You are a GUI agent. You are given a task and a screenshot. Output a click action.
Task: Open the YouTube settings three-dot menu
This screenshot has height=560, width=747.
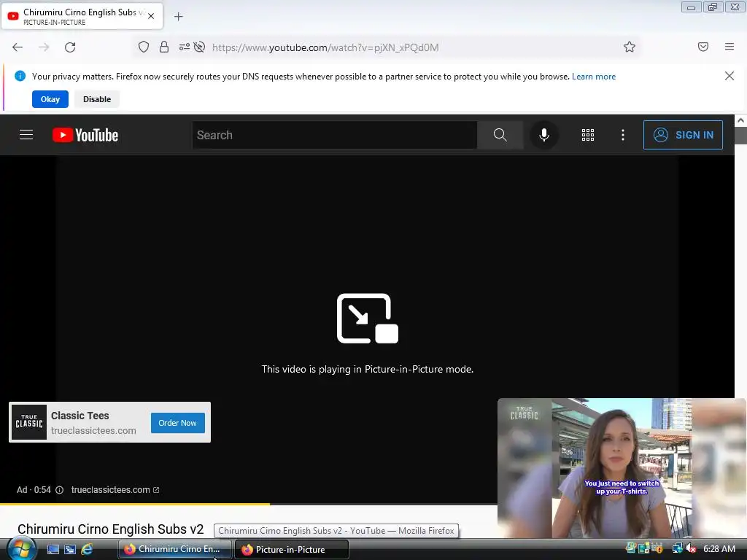(x=622, y=135)
